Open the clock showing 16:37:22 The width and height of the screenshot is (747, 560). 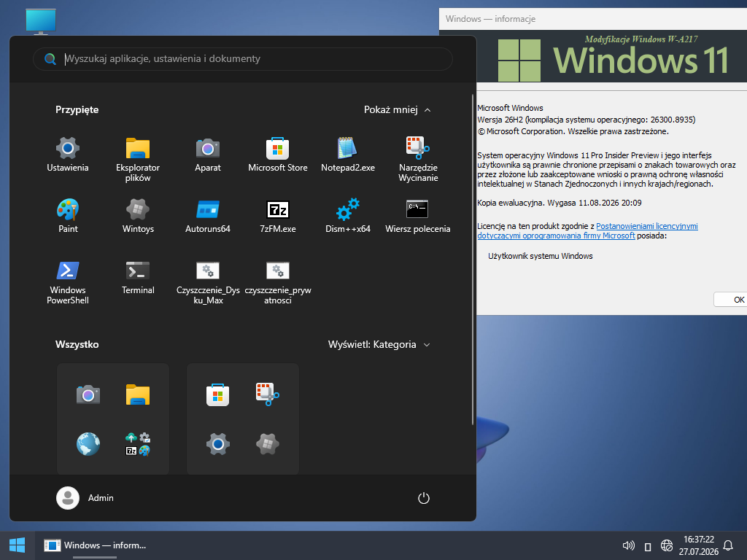[698, 545]
